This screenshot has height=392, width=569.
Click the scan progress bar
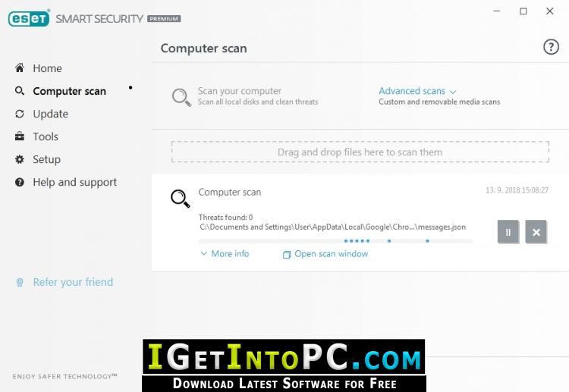pos(335,241)
